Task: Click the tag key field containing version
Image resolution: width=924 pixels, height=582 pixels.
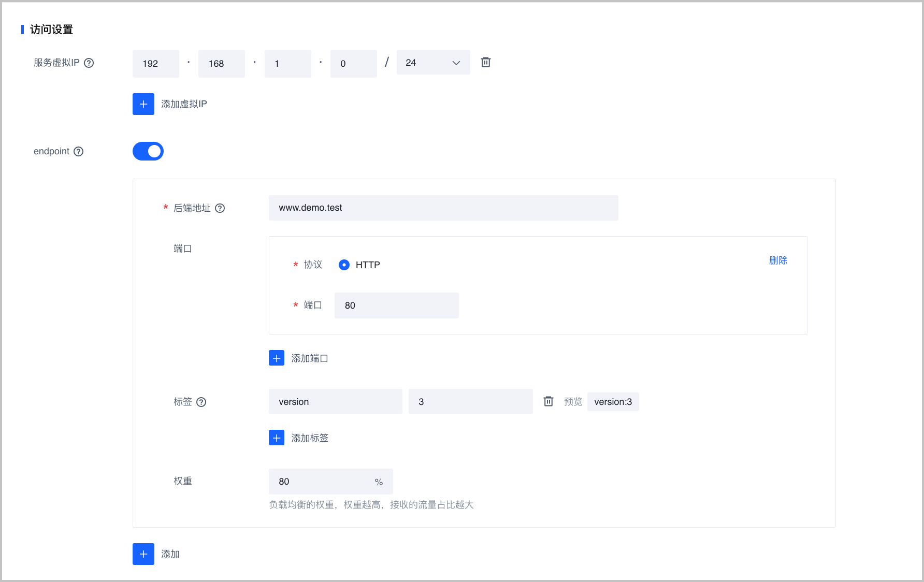Action: click(x=335, y=402)
